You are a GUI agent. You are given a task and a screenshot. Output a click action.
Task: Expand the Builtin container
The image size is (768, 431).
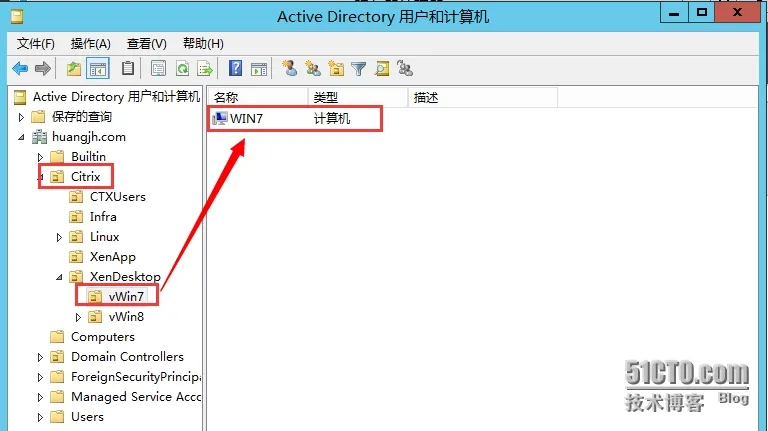40,157
